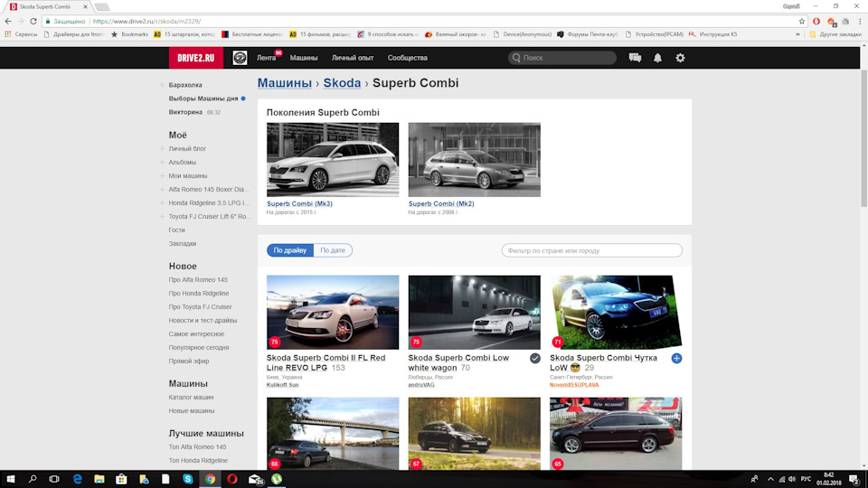Click browser vertical scrollbar
The width and height of the screenshot is (868, 488).
click(864, 138)
